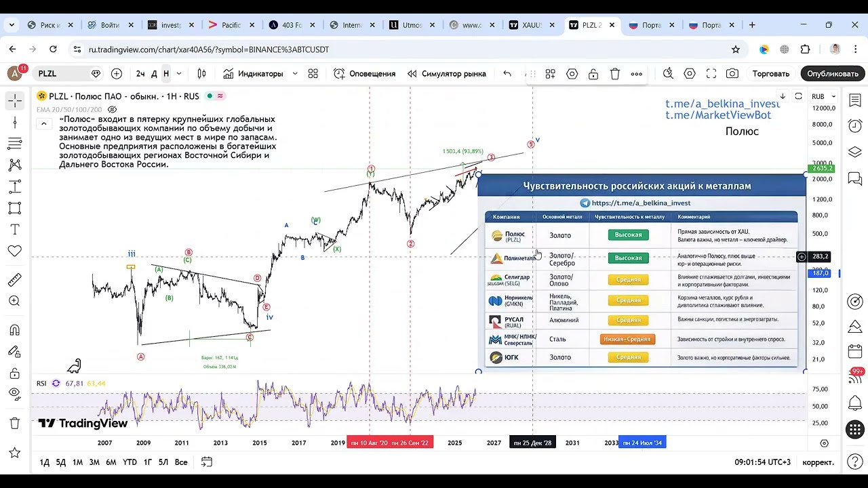Toggle EMA 20/50/100/200 indicator visibility
Screen dimensions: 868x488
tap(113, 109)
